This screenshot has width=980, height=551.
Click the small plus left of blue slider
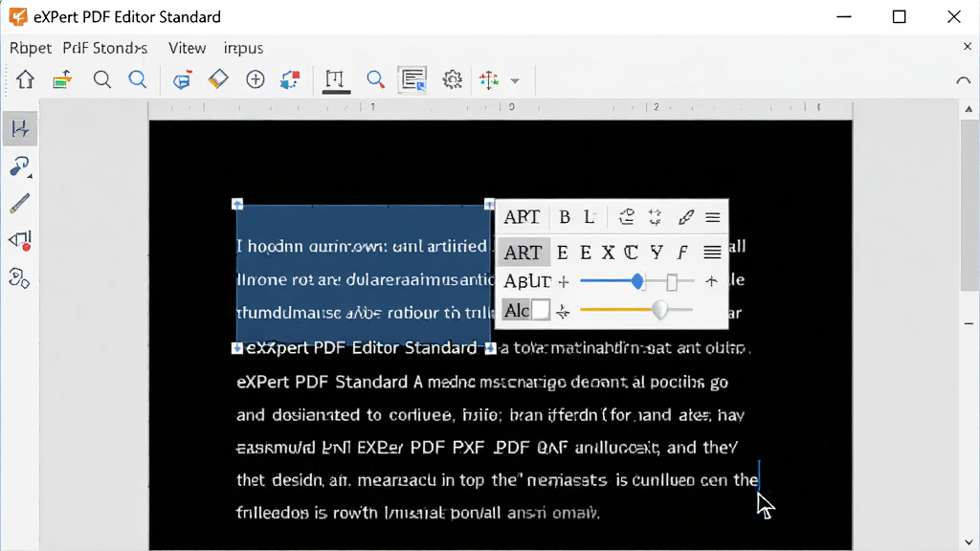click(x=563, y=282)
